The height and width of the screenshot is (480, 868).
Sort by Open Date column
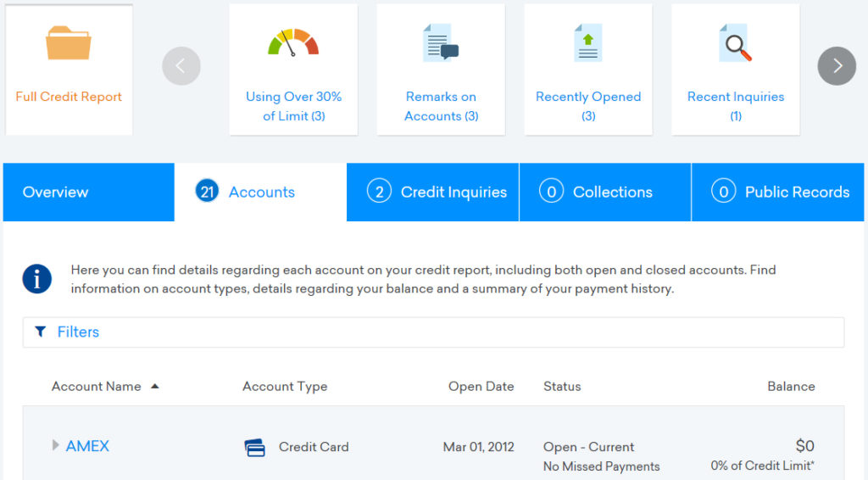481,387
